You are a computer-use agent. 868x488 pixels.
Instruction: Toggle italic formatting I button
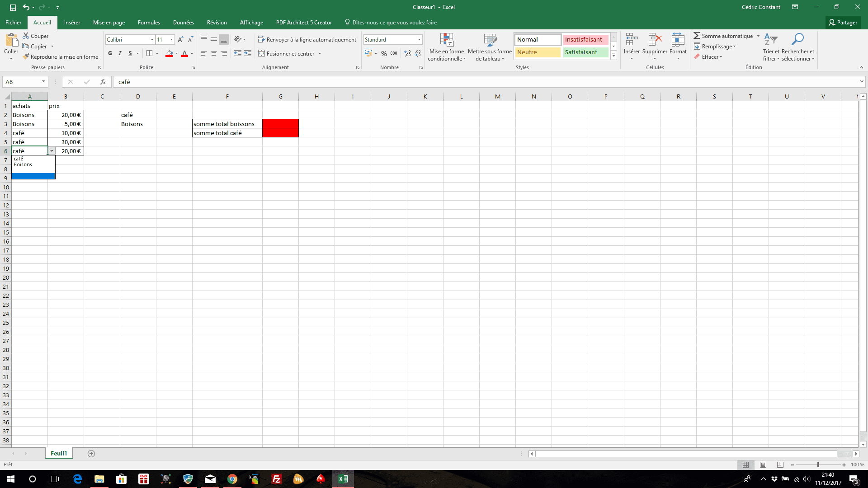(x=120, y=53)
